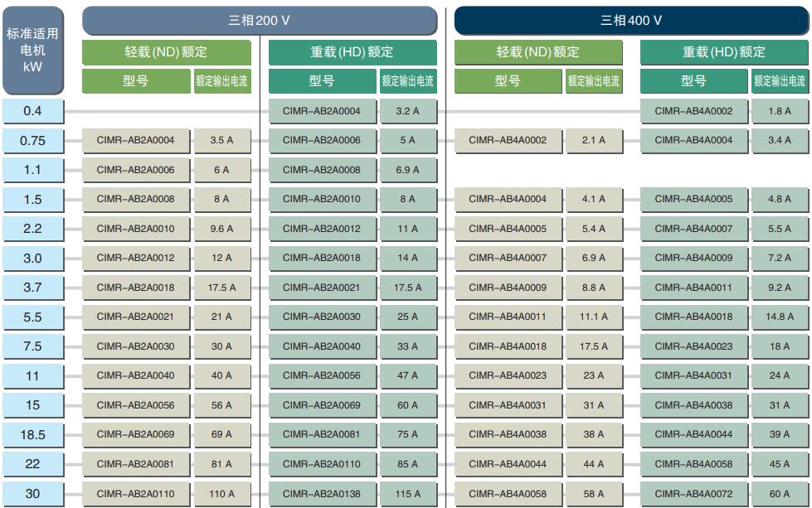The width and height of the screenshot is (812, 508).
Task: Click the 三相200 V header tab
Action: [x=260, y=21]
